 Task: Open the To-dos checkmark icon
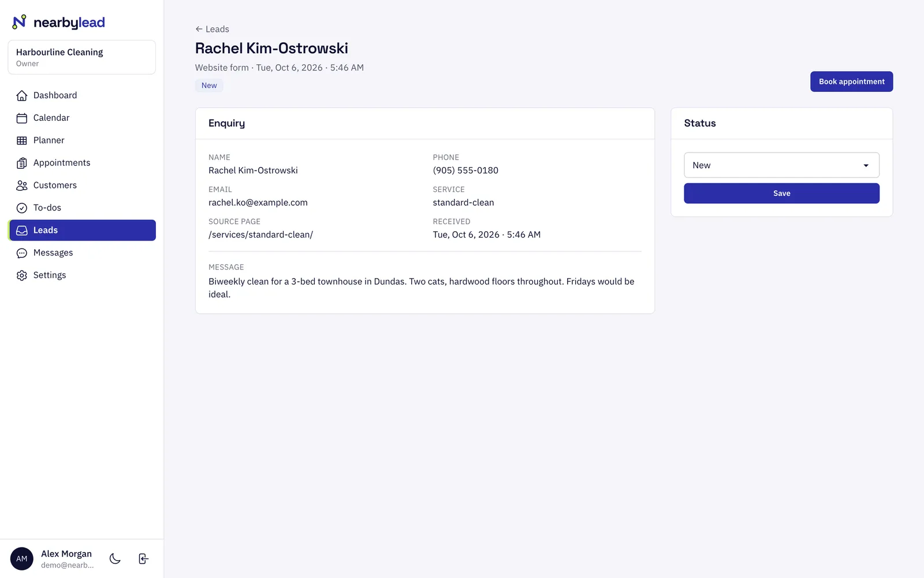pyautogui.click(x=22, y=208)
